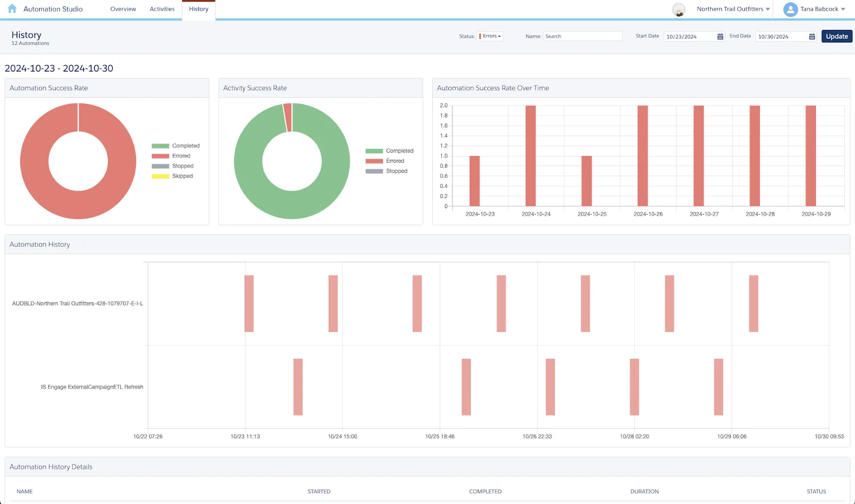This screenshot has height=504, width=855.
Task: Toggle Skipped legend swatch in Automation Success Rate
Action: (160, 176)
